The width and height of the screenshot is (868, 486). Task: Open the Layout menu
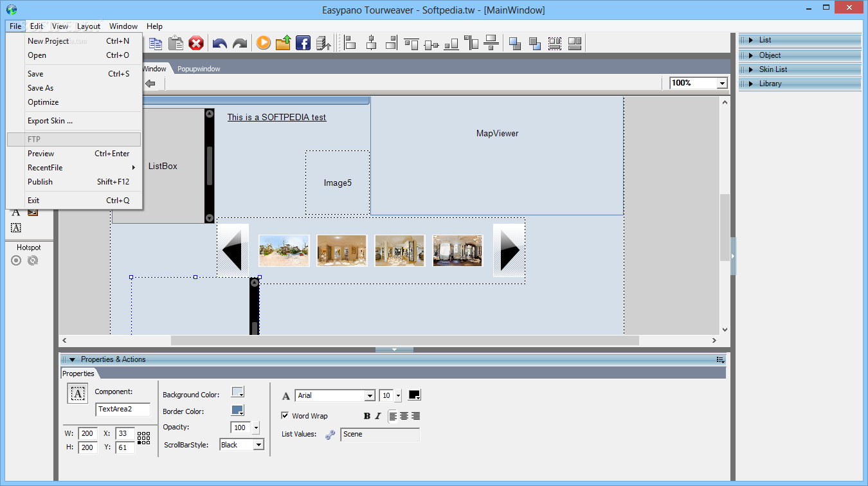(89, 26)
